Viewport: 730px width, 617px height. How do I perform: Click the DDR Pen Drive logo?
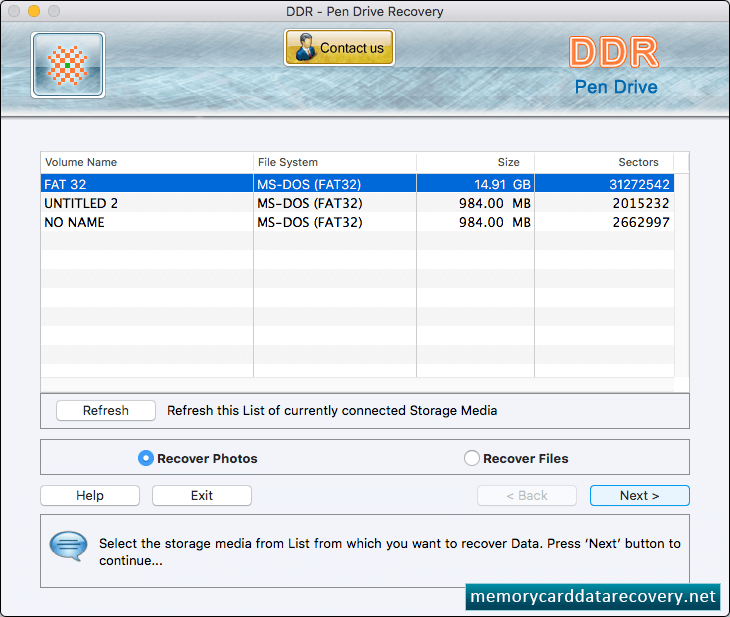pos(615,66)
